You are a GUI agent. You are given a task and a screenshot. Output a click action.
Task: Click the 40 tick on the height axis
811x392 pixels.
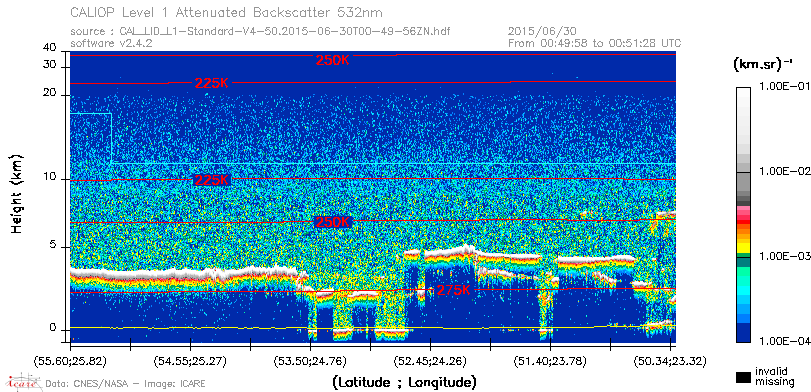coord(50,48)
